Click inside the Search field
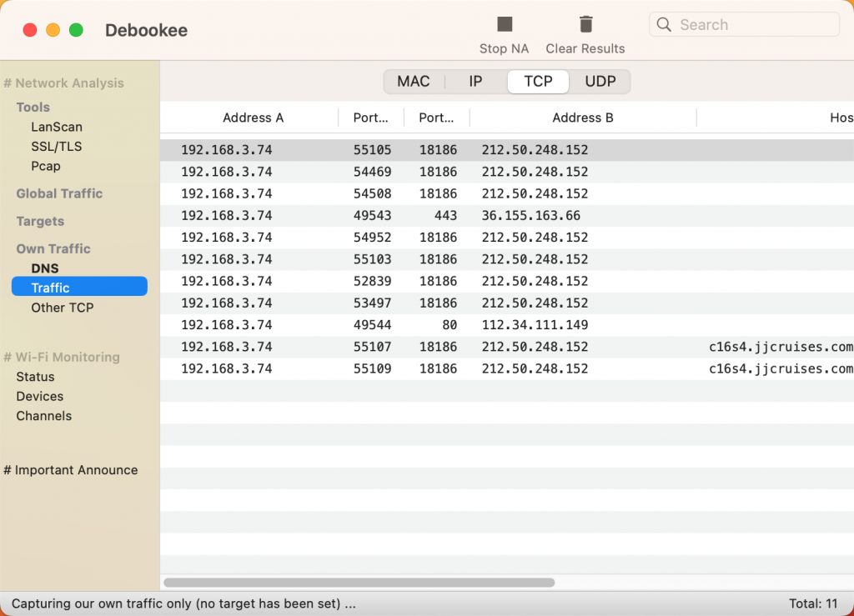This screenshot has height=616, width=854. point(742,24)
